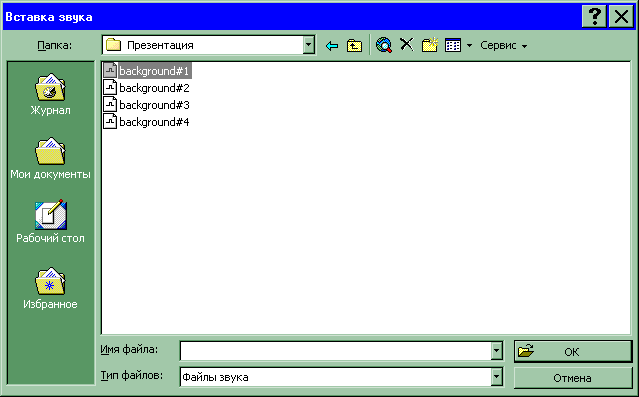
Task: Expand the Имя файла dropdown arrow
Action: 496,351
